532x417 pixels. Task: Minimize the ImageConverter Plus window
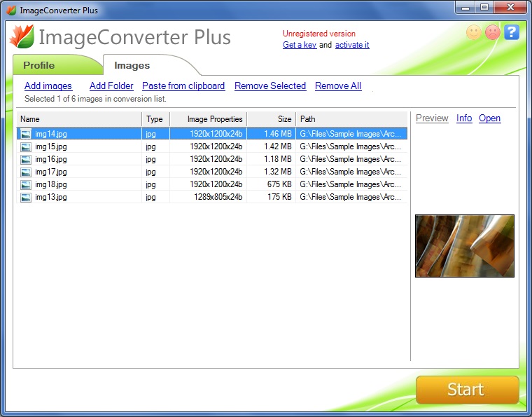(465, 8)
